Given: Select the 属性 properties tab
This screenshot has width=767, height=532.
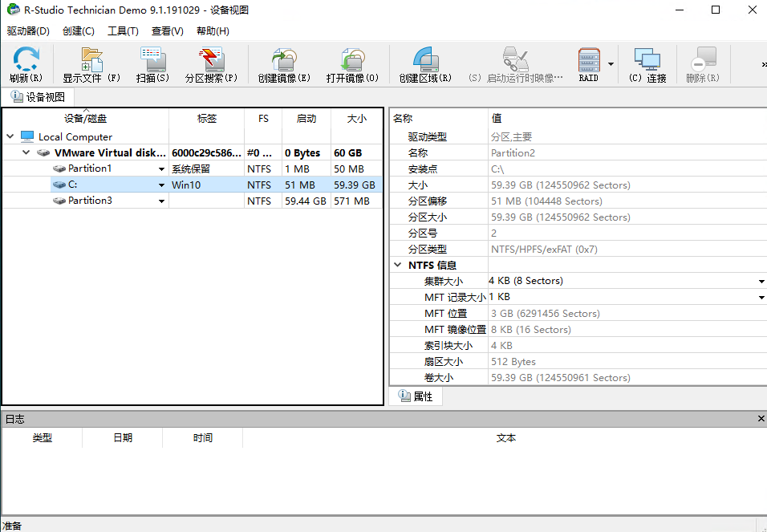Looking at the screenshot, I should (x=416, y=396).
